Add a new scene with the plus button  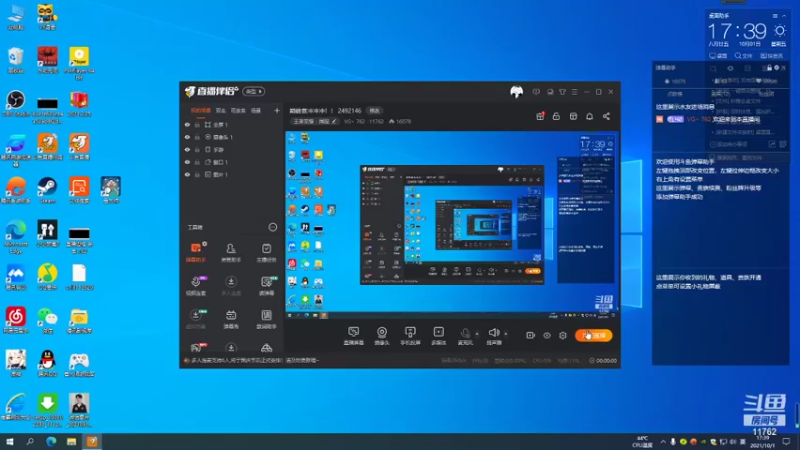coord(277,110)
